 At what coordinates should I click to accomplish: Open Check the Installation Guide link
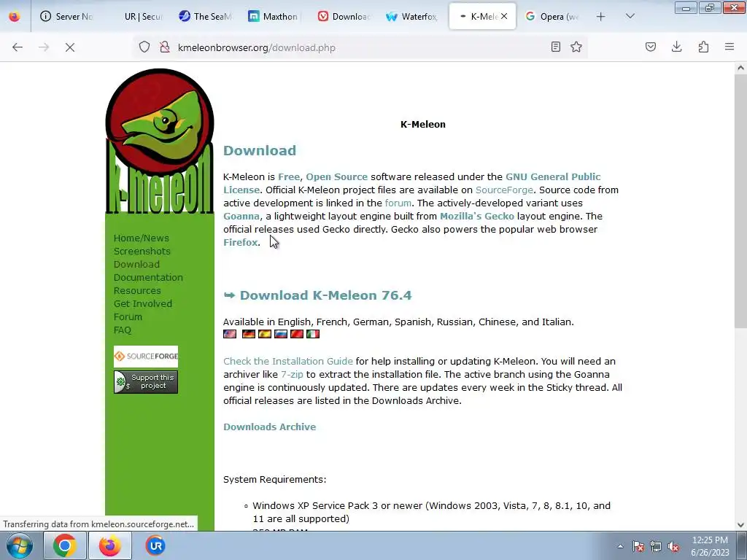(288, 362)
